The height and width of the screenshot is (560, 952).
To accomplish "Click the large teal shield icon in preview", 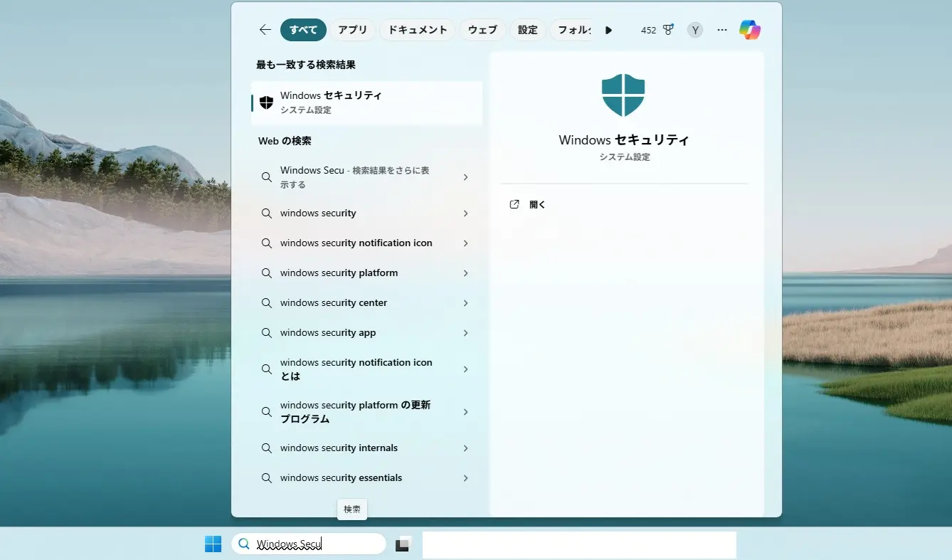I will pos(623,95).
